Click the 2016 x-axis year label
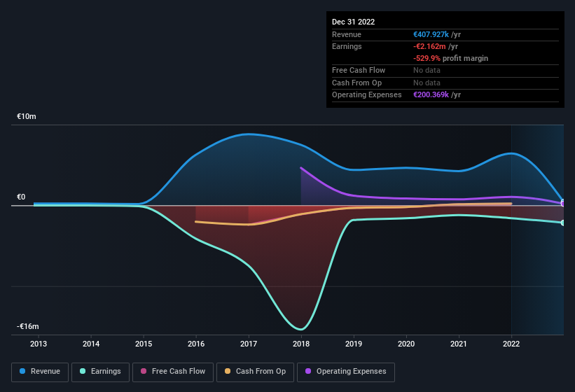 (196, 344)
